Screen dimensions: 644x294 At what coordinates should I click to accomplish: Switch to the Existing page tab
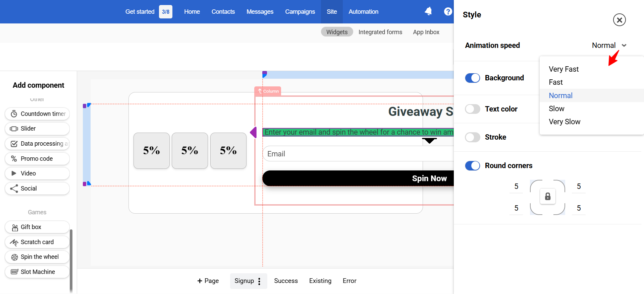click(x=320, y=281)
